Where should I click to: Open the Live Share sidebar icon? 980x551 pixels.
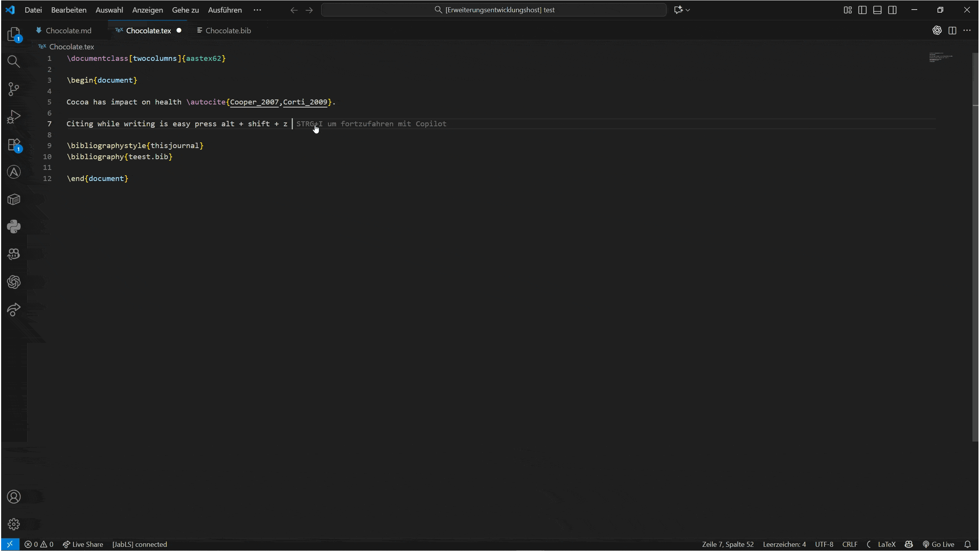pyautogui.click(x=14, y=309)
